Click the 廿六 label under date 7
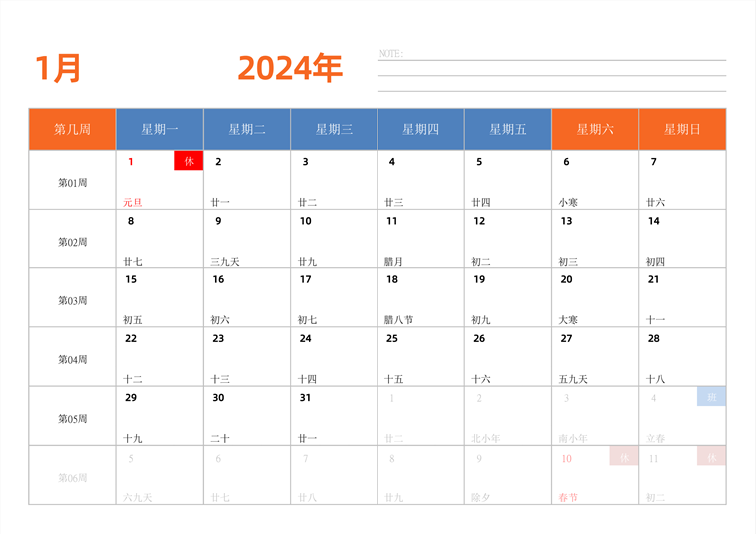The height and width of the screenshot is (534, 756). [656, 202]
